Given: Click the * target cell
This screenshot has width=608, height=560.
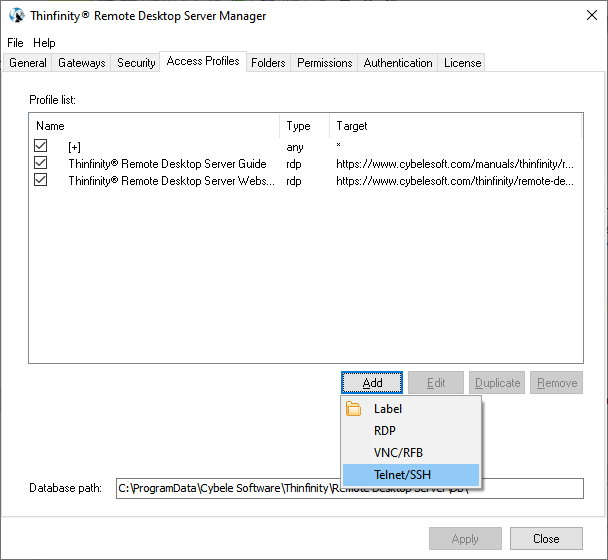Looking at the screenshot, I should pyautogui.click(x=339, y=145).
